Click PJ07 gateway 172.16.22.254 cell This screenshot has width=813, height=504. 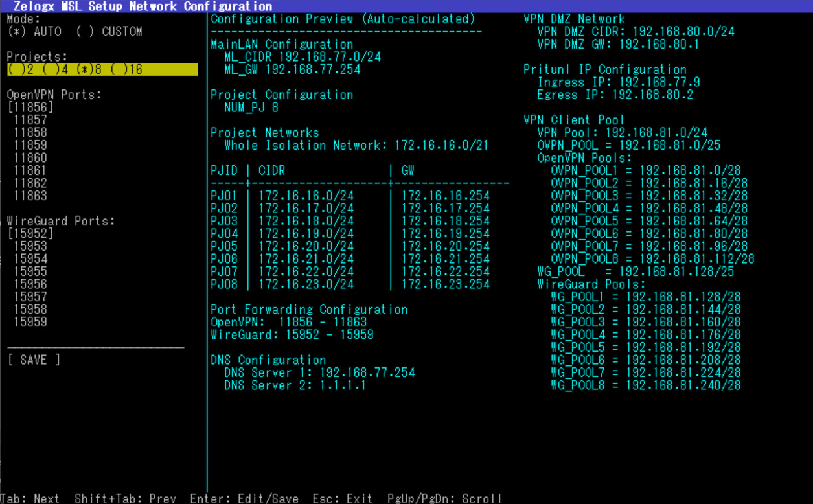446,271
